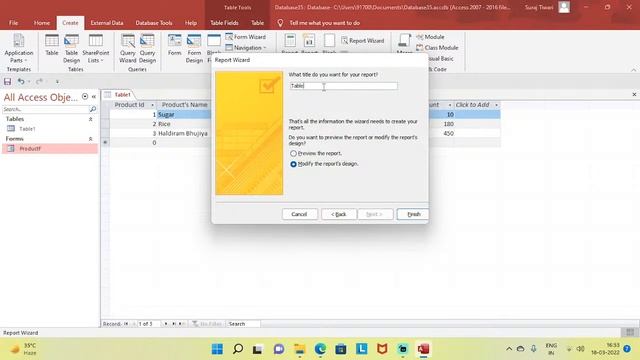
Task: Click Finish in Report Wizard
Action: click(413, 214)
